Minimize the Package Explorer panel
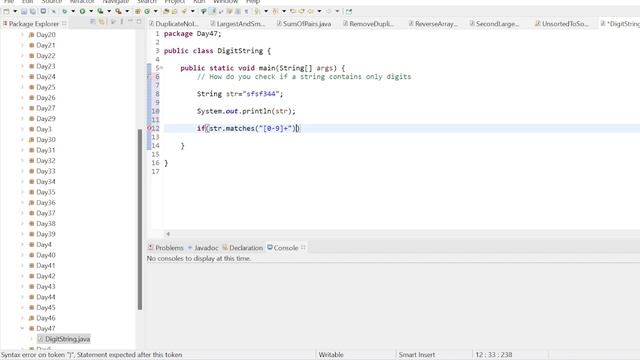Viewport: 640px width, 360px height. pos(130,22)
